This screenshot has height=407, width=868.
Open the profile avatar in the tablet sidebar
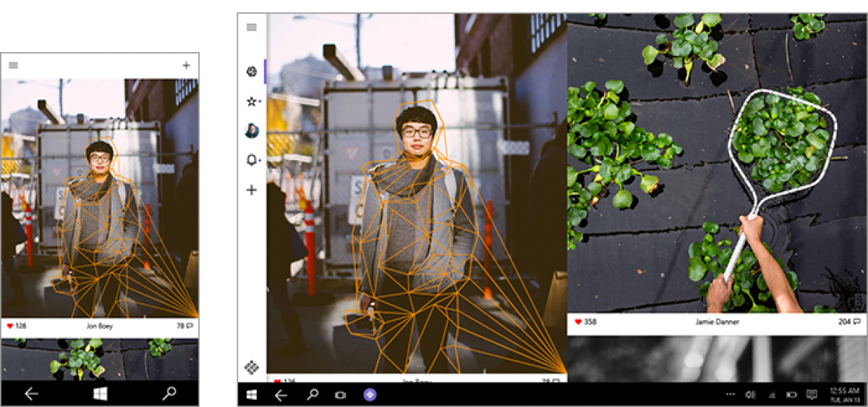click(x=252, y=130)
